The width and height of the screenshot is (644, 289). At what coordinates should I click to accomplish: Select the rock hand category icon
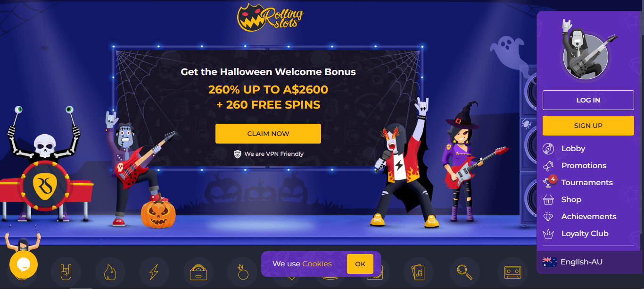tap(66, 272)
